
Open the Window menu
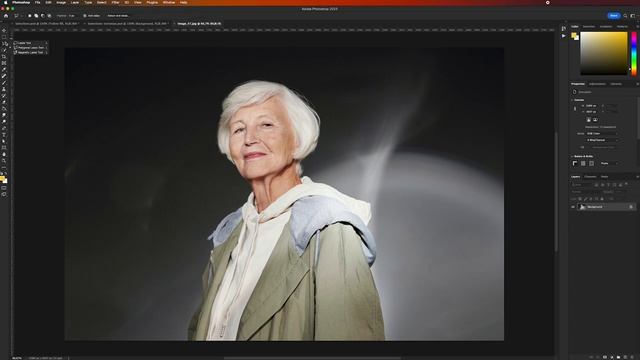click(169, 2)
